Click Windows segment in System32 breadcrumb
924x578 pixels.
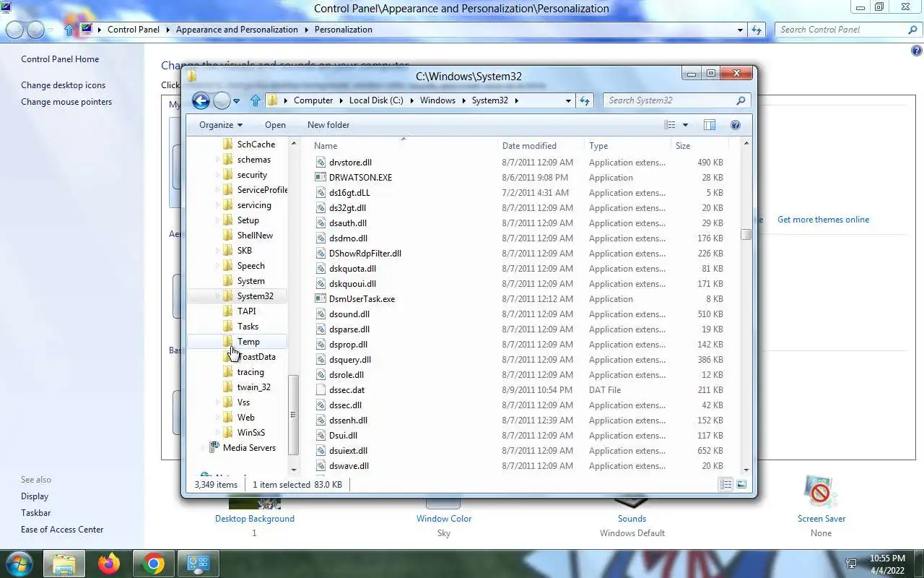pyautogui.click(x=437, y=100)
